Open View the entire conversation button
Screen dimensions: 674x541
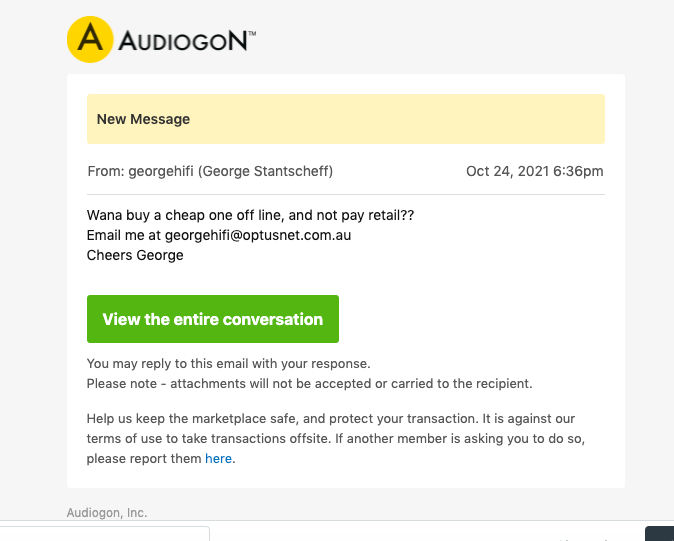point(213,319)
